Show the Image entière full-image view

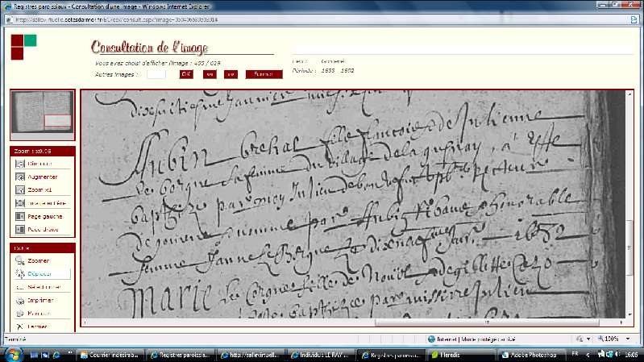pos(19,203)
